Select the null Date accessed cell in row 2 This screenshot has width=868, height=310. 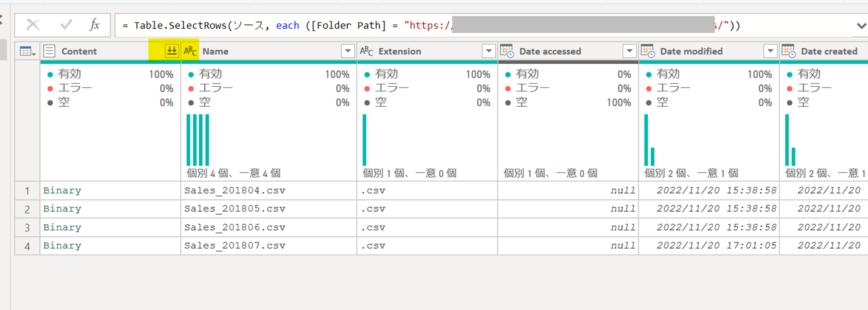click(568, 209)
